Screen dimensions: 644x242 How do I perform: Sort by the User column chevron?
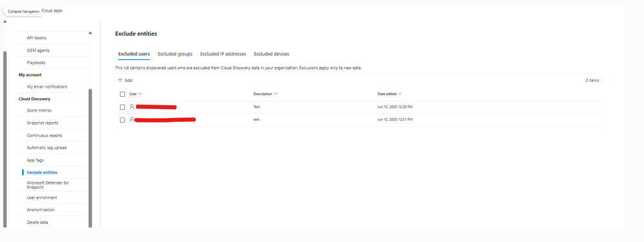[x=141, y=94]
